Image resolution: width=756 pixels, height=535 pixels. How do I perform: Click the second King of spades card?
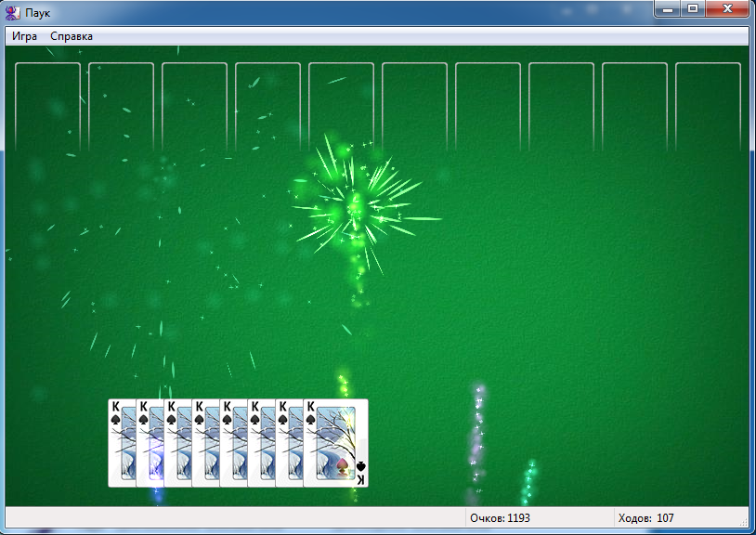[x=150, y=443]
